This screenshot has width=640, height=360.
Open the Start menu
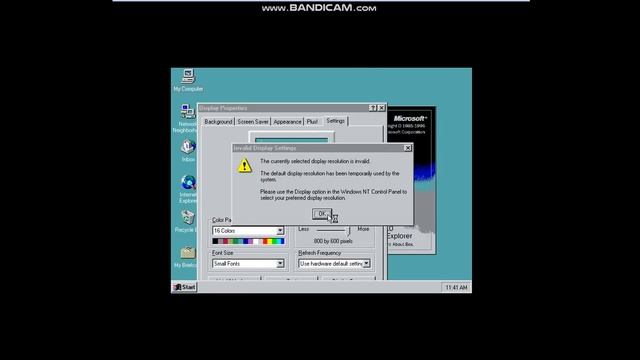184,287
